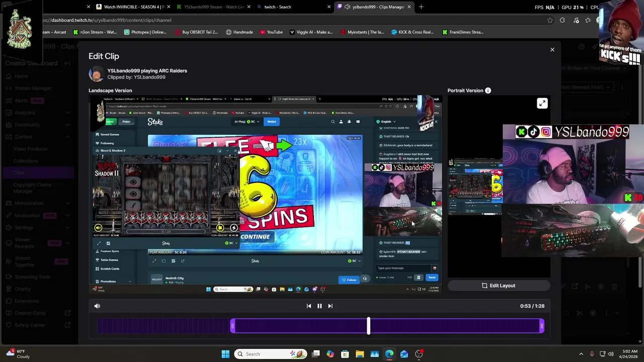Open Collections in sidebar
This screenshot has height=362, width=644.
pyautogui.click(x=26, y=161)
